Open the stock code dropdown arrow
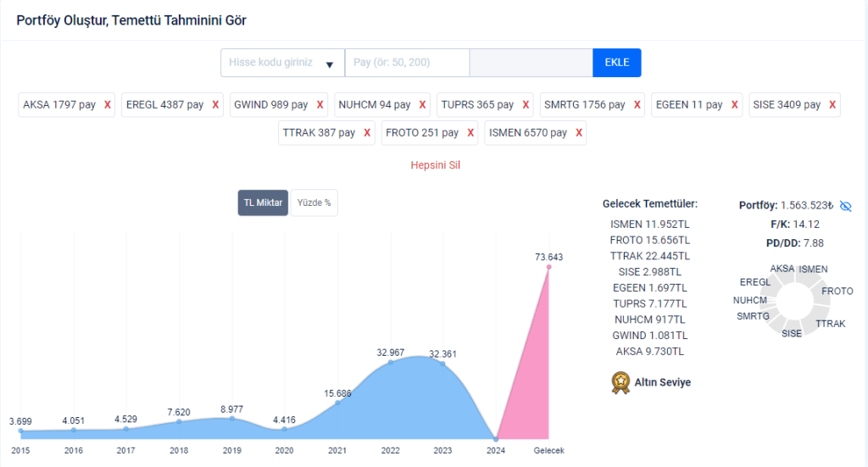This screenshot has width=868, height=467. (330, 64)
